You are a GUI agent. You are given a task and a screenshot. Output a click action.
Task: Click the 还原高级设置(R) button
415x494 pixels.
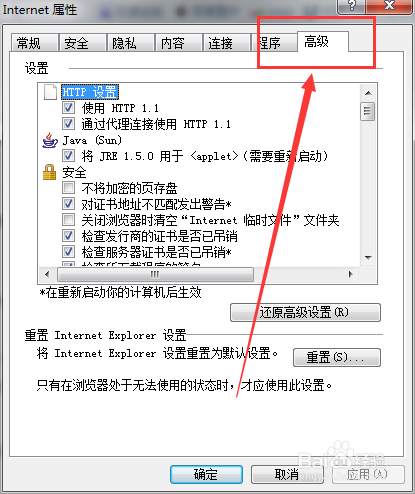tap(305, 312)
